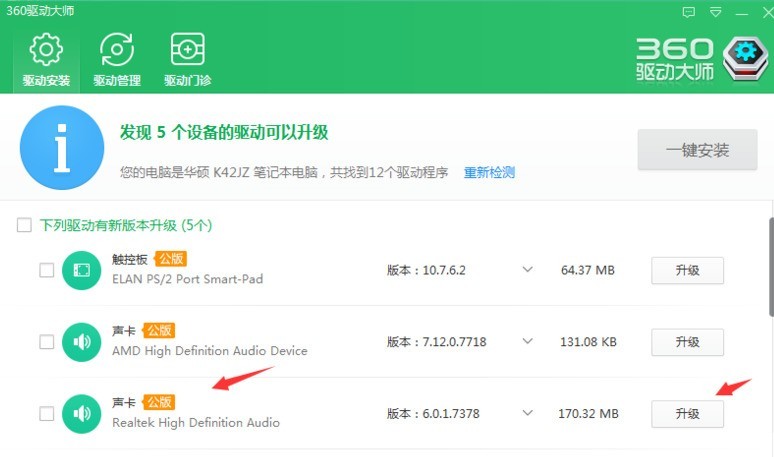The width and height of the screenshot is (774, 457).
Task: Click the 触控板 touchpad device icon
Action: 81,270
